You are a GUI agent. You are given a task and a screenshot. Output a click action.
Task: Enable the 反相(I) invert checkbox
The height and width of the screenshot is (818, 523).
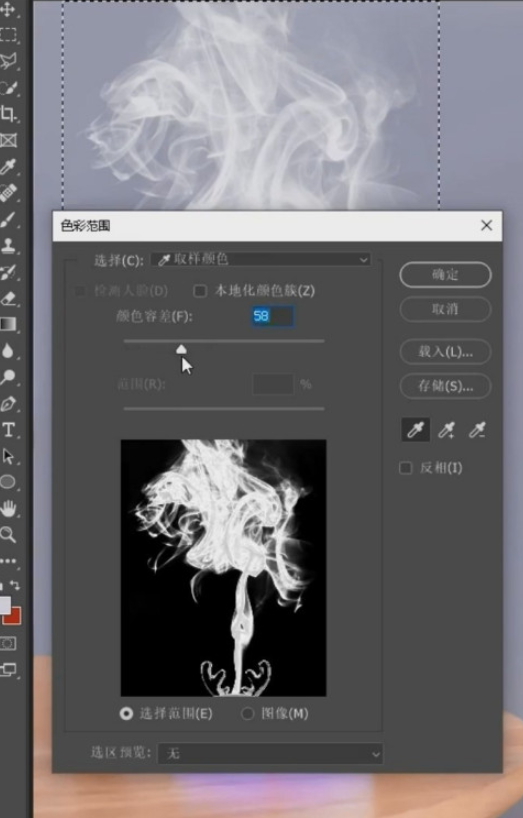pos(405,467)
